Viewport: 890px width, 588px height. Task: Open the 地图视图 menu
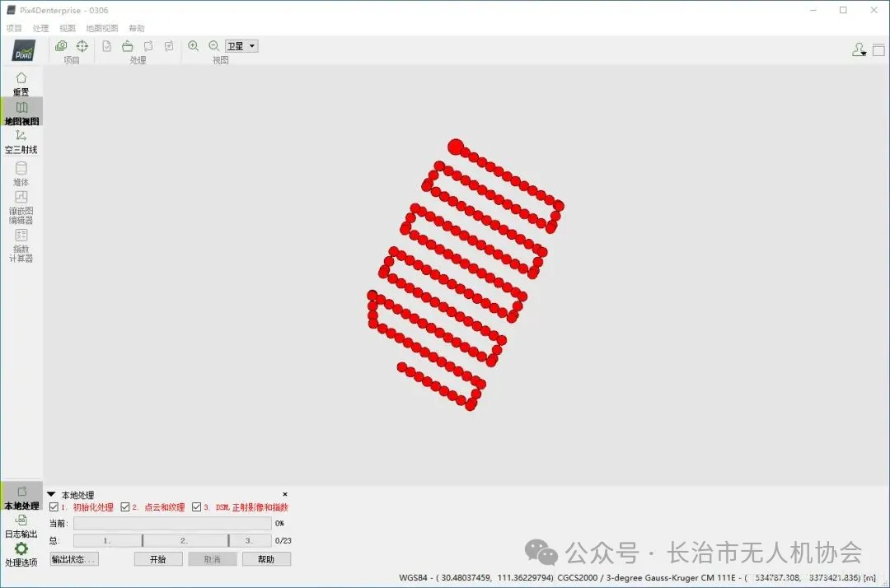102,28
